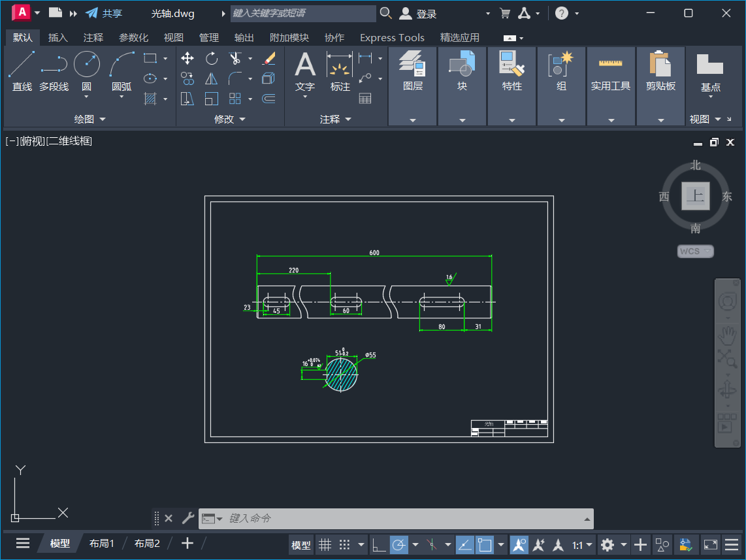Select the 移动 (Move) tool
This screenshot has height=560, width=746.
tap(187, 58)
